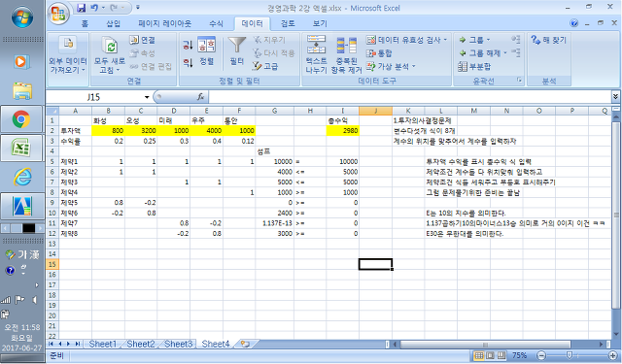Show detail icon in outline group
Viewport: 622px width, 364px height.
pyautogui.click(x=515, y=39)
